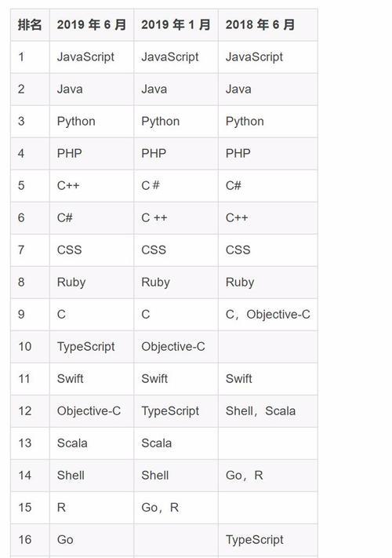The height and width of the screenshot is (558, 392).
Task: Select Ruby in the 2018 年 6 月 column
Action: click(240, 283)
